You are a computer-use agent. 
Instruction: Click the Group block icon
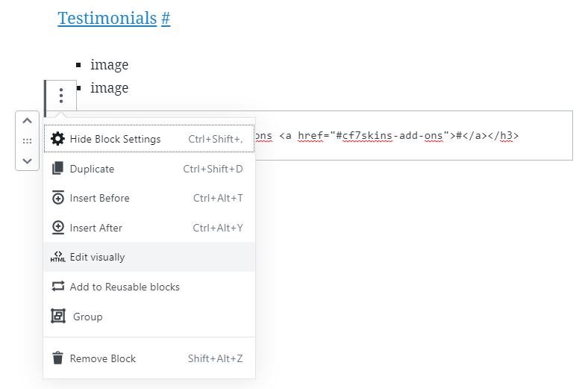tap(57, 317)
